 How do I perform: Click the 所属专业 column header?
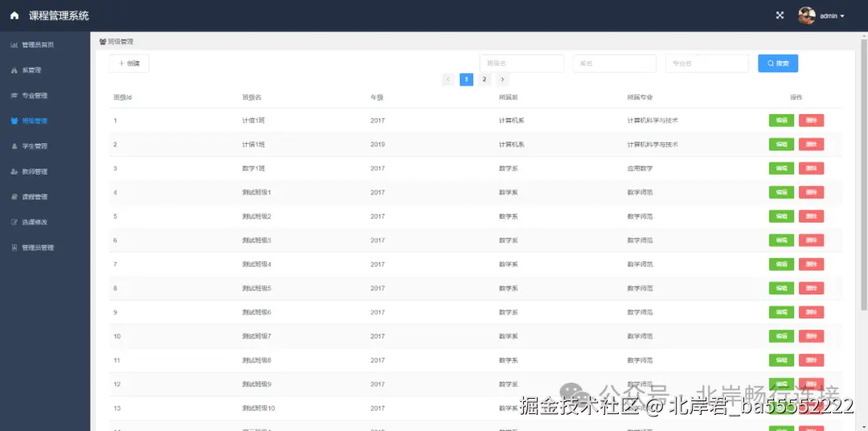[x=640, y=97]
